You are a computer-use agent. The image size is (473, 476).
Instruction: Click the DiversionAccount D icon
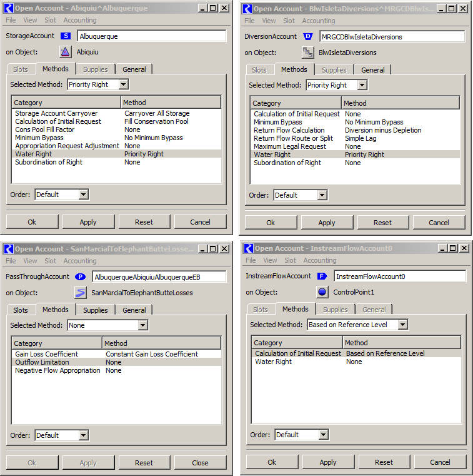coord(308,36)
